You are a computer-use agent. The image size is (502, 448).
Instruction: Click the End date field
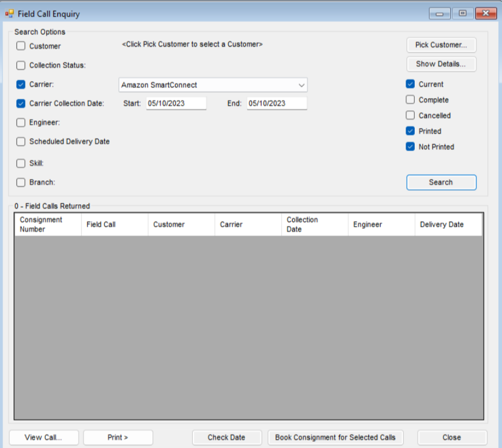pos(276,104)
